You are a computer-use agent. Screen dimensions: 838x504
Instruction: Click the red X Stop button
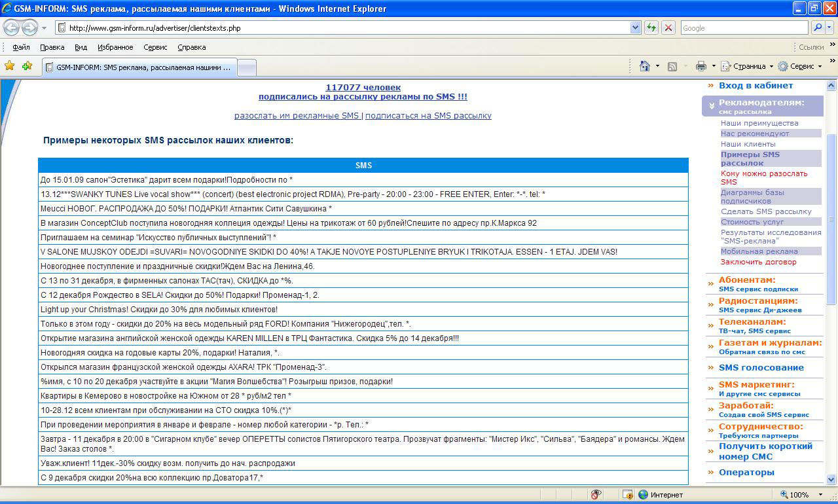coord(668,28)
